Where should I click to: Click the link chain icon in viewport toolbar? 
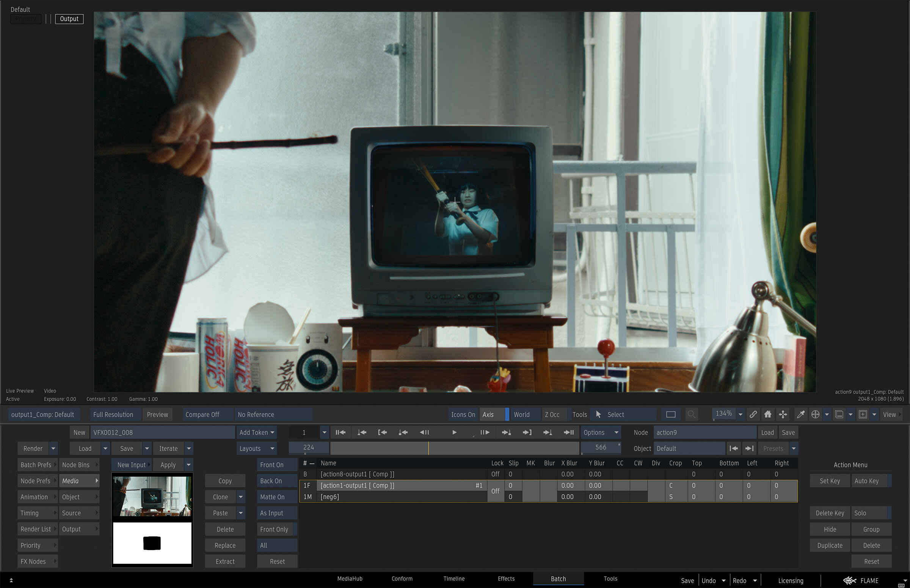[x=753, y=414]
